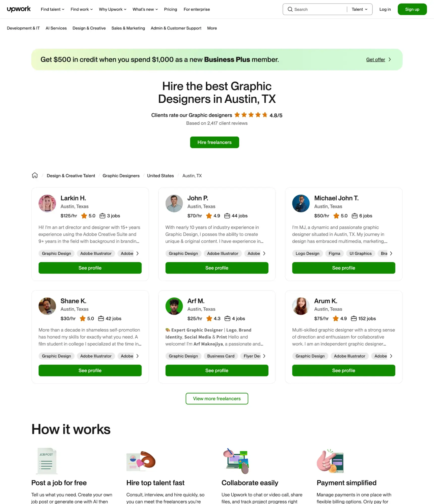The image size is (434, 504).
Task: Expand the Find talent menu
Action: pyautogui.click(x=52, y=9)
